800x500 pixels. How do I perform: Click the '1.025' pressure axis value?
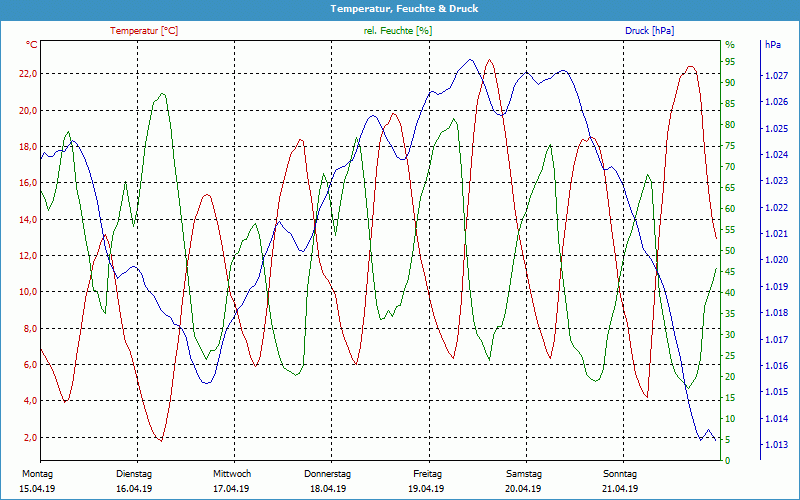pos(776,129)
